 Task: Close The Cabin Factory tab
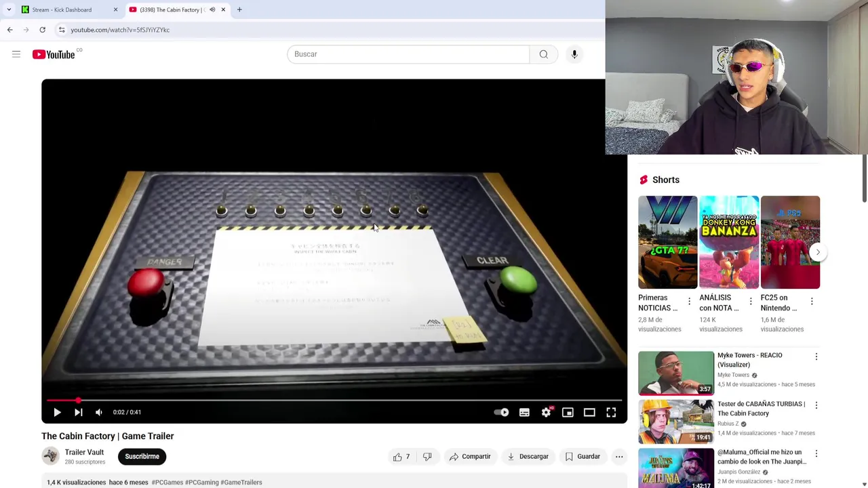(223, 9)
